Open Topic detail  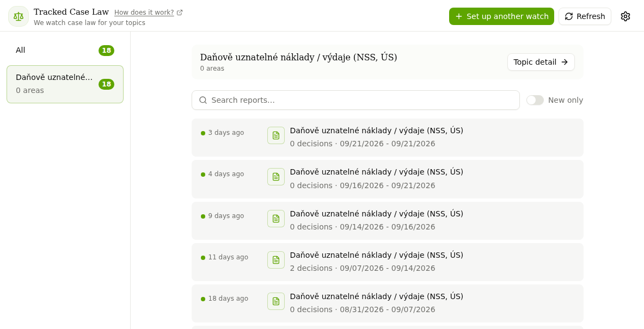click(541, 62)
